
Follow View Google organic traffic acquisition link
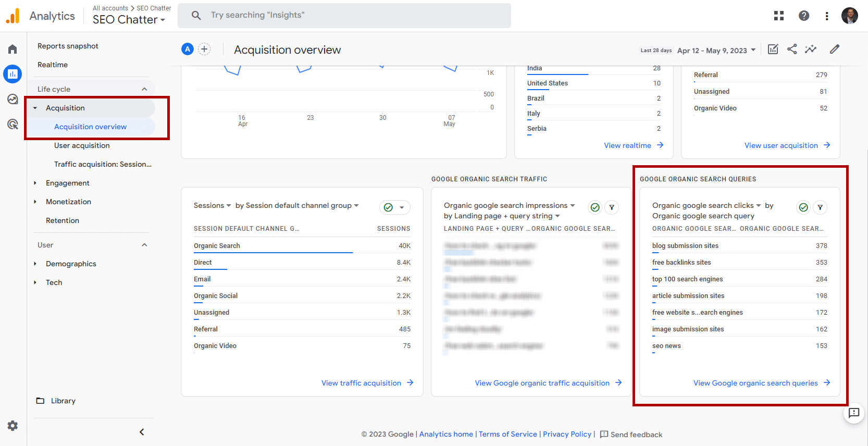(x=548, y=383)
